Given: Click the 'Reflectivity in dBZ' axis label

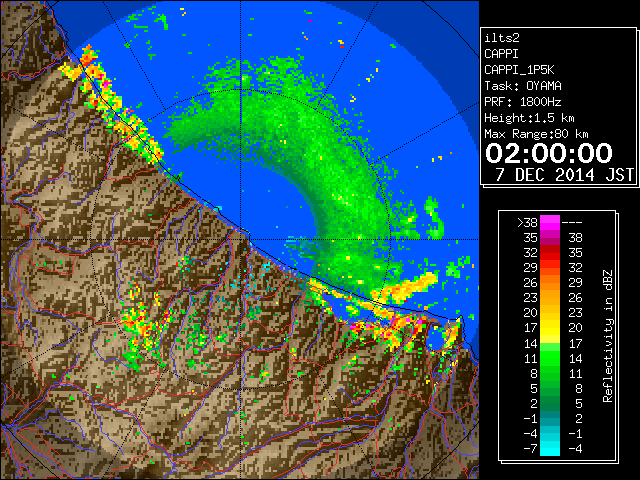Looking at the screenshot, I should pos(608,336).
